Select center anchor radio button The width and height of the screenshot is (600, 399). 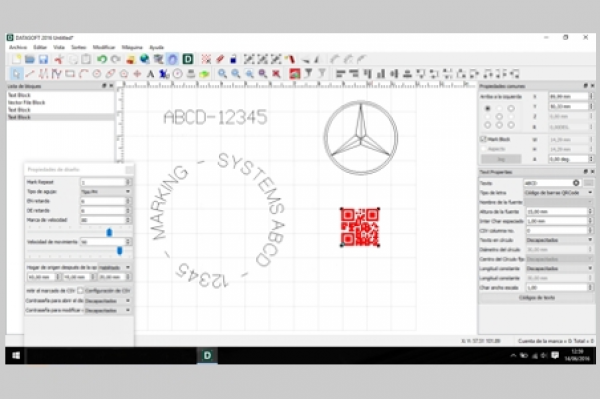point(499,116)
